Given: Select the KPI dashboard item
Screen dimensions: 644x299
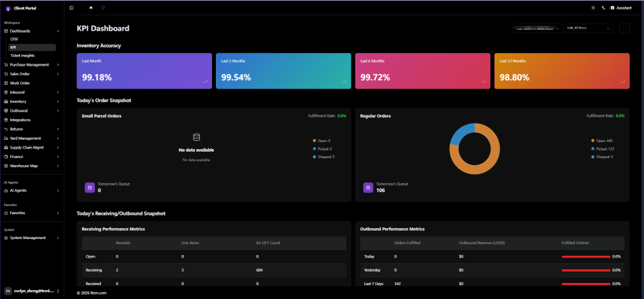Looking at the screenshot, I should 32,47.
